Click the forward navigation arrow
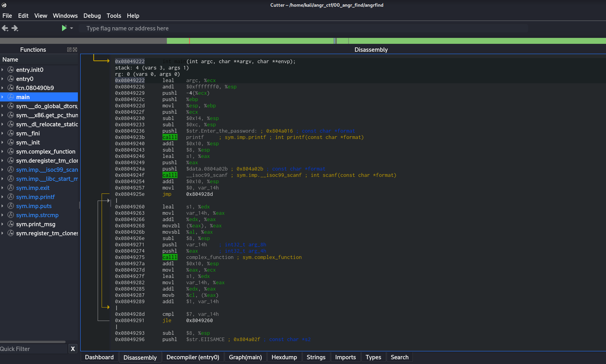 (15, 28)
